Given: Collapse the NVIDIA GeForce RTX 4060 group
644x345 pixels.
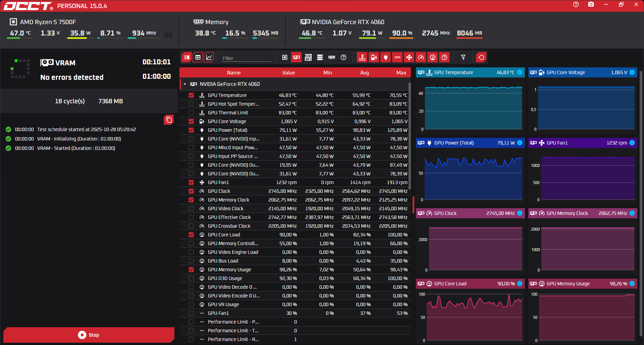Looking at the screenshot, I should point(185,84).
